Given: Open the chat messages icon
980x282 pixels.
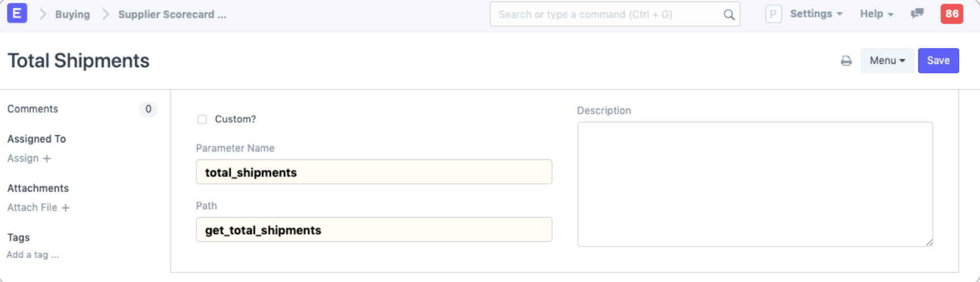Looking at the screenshot, I should click(x=917, y=14).
